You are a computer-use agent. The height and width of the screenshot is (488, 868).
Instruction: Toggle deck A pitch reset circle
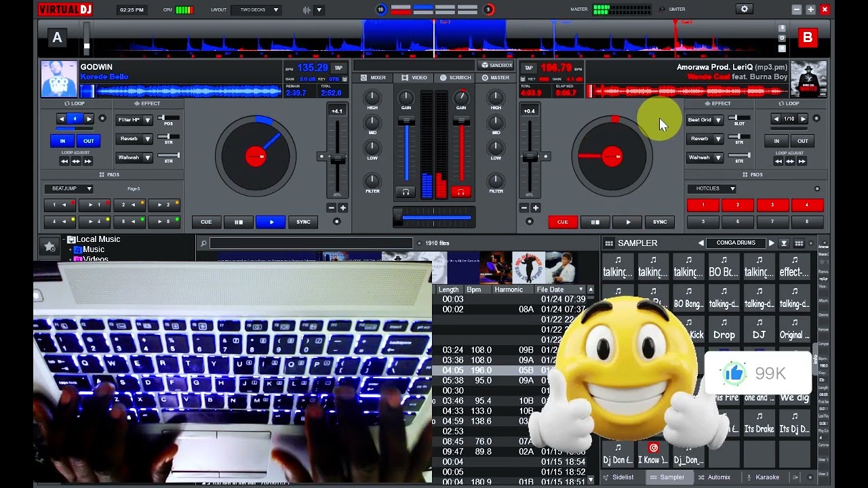click(x=321, y=157)
